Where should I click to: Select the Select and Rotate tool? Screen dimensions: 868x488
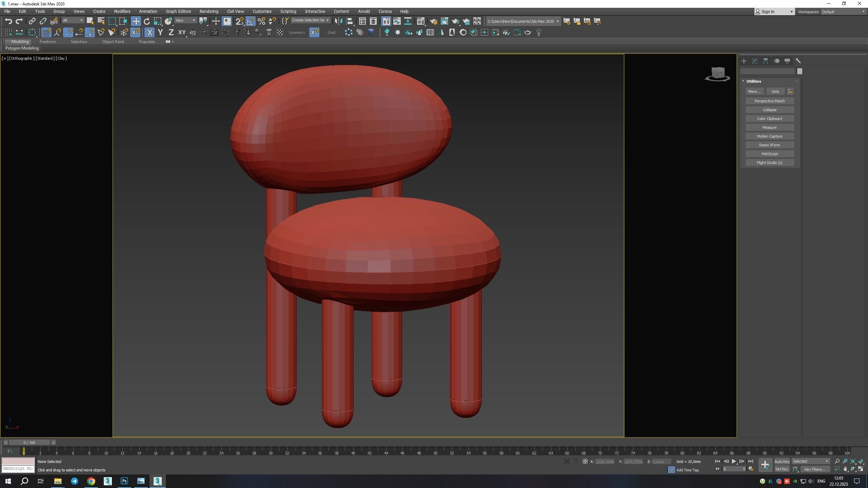point(147,21)
